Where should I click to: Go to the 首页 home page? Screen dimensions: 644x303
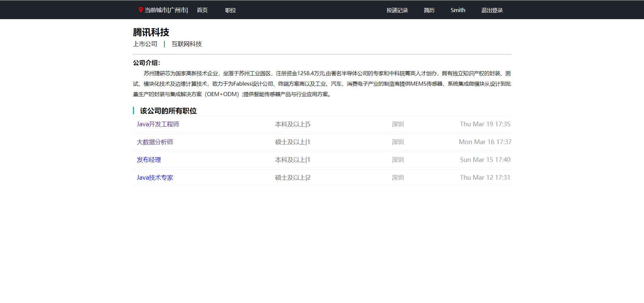point(202,10)
